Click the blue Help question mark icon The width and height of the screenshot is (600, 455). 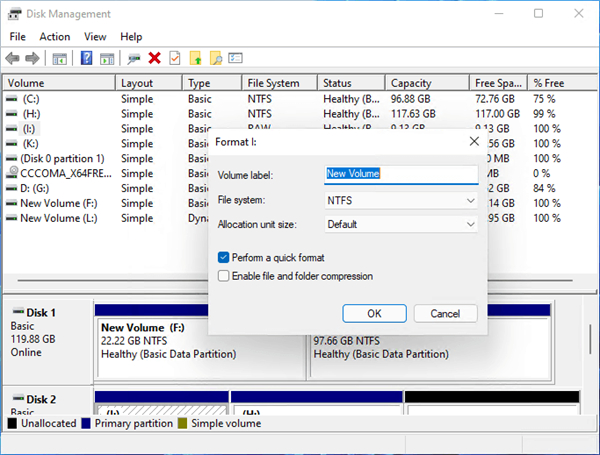point(87,59)
